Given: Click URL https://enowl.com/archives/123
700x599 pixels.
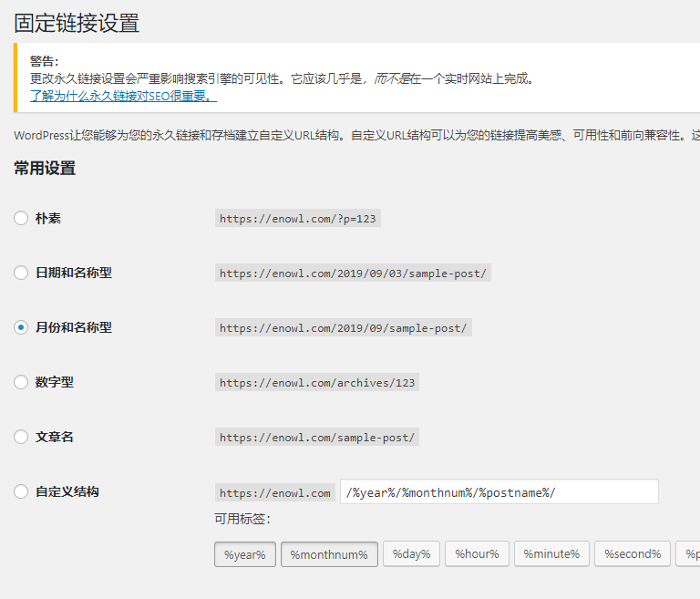Looking at the screenshot, I should tap(317, 382).
